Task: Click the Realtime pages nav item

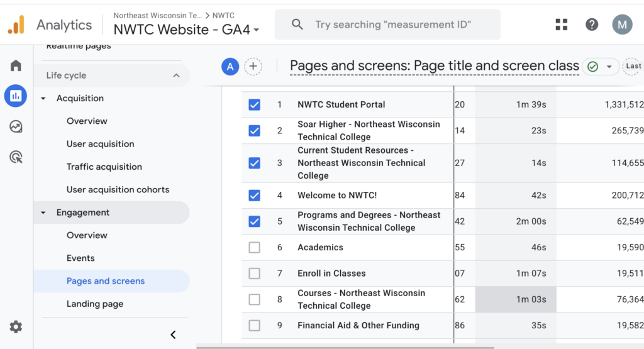Action: tap(79, 46)
